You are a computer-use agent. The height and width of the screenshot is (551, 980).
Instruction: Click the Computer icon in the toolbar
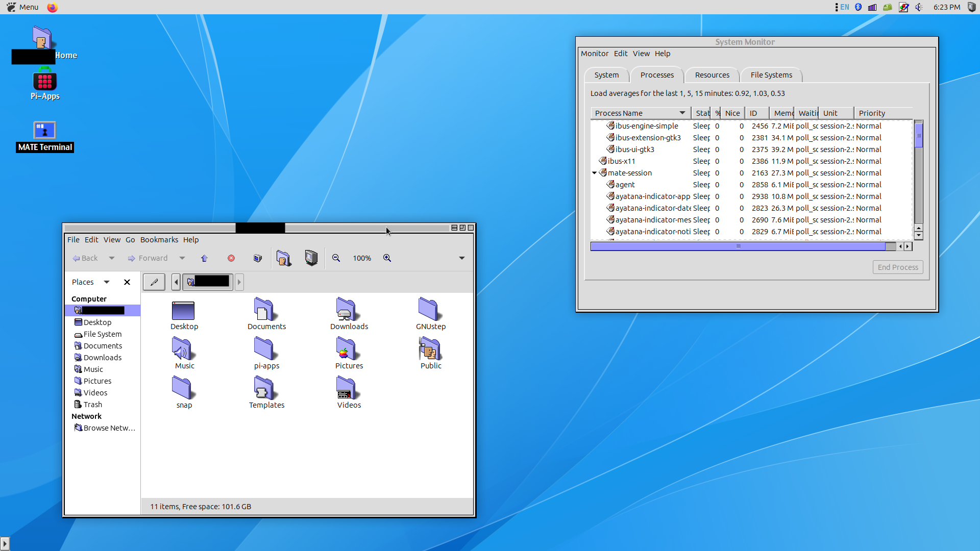pyautogui.click(x=311, y=258)
